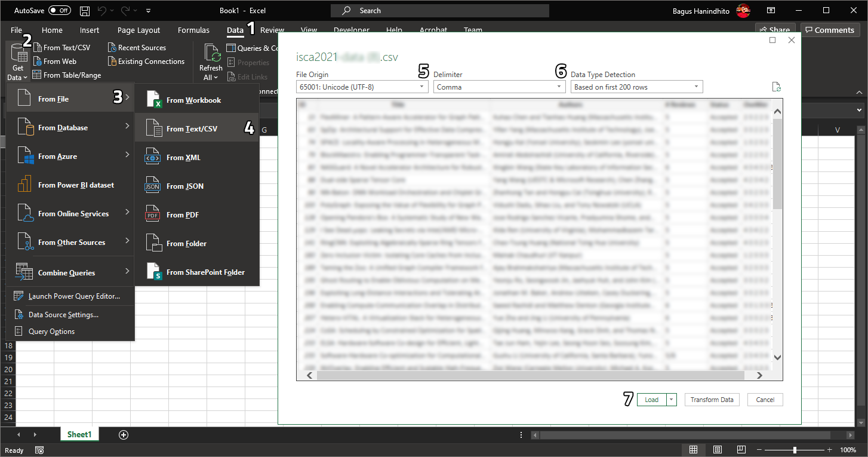Viewport: 868px width, 457px height.
Task: Click the Comments button
Action: [830, 30]
